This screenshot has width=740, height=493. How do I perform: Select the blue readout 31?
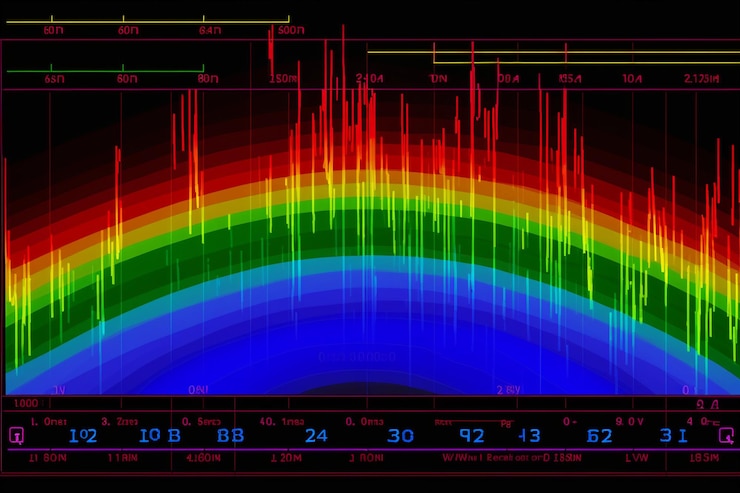(673, 435)
